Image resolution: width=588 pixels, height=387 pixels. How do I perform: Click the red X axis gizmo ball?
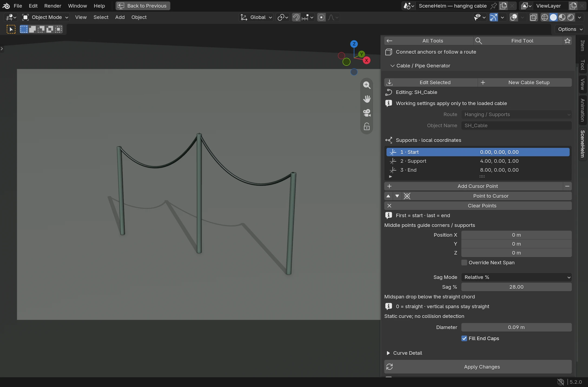pos(366,60)
